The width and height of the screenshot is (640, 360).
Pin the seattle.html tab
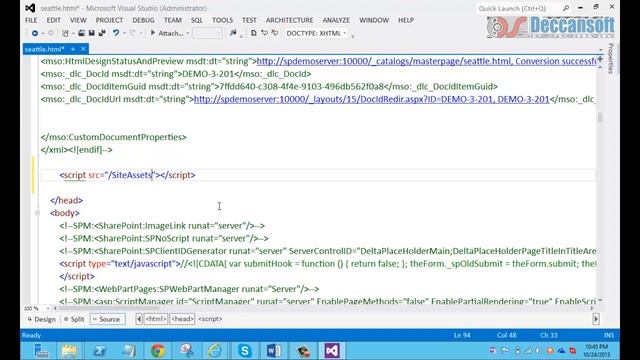pos(73,49)
